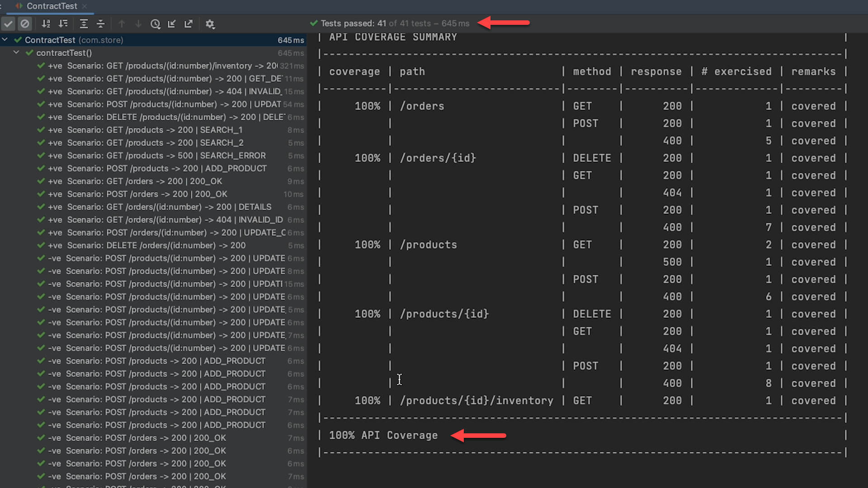Select GET /orders/(id:number) DETAILS scenario
The height and width of the screenshot is (488, 868).
(x=169, y=207)
